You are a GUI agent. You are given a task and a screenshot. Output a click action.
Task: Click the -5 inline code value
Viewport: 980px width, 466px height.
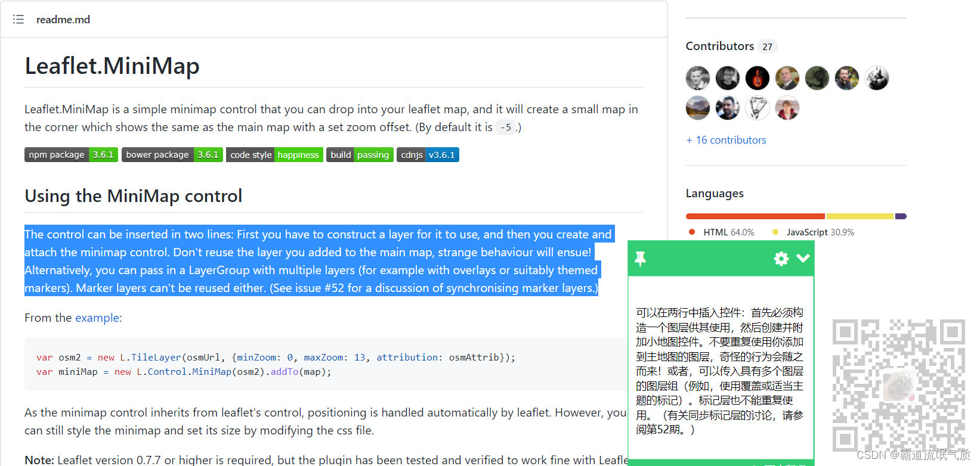506,127
